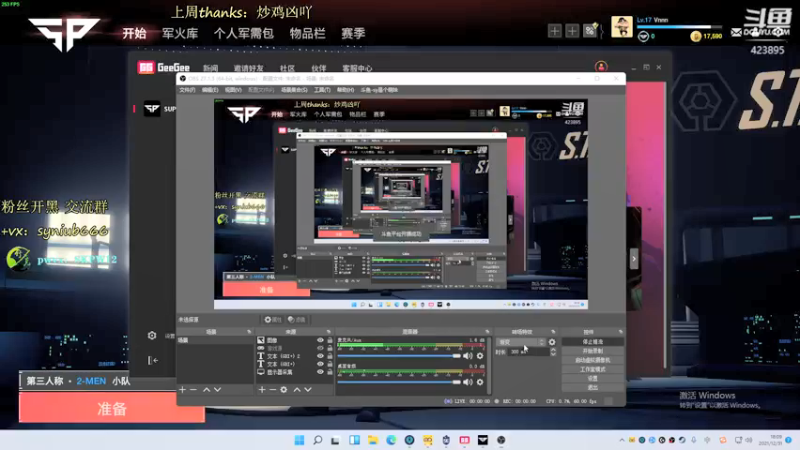Open GeeGee user profile avatar
This screenshot has width=800, height=450.
(x=601, y=67)
